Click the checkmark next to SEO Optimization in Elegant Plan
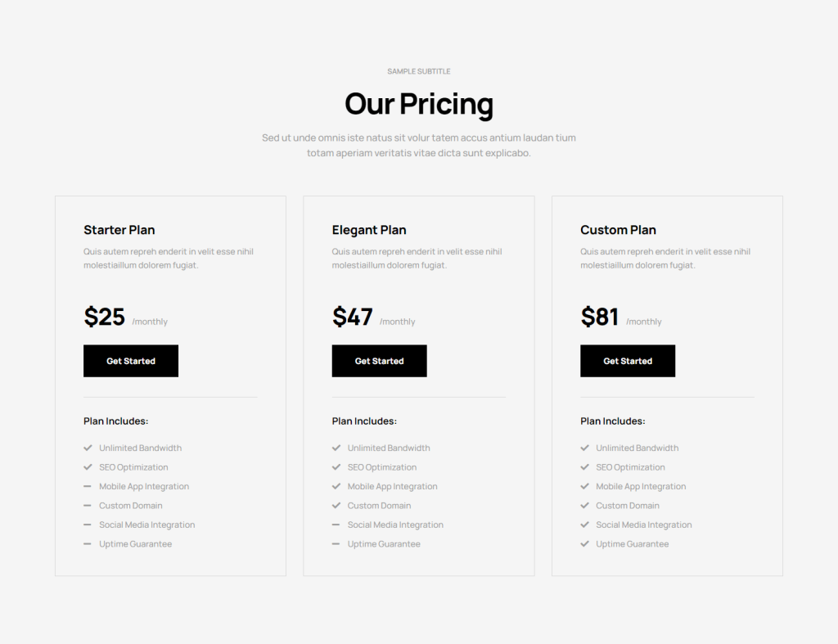838x644 pixels. (x=336, y=466)
